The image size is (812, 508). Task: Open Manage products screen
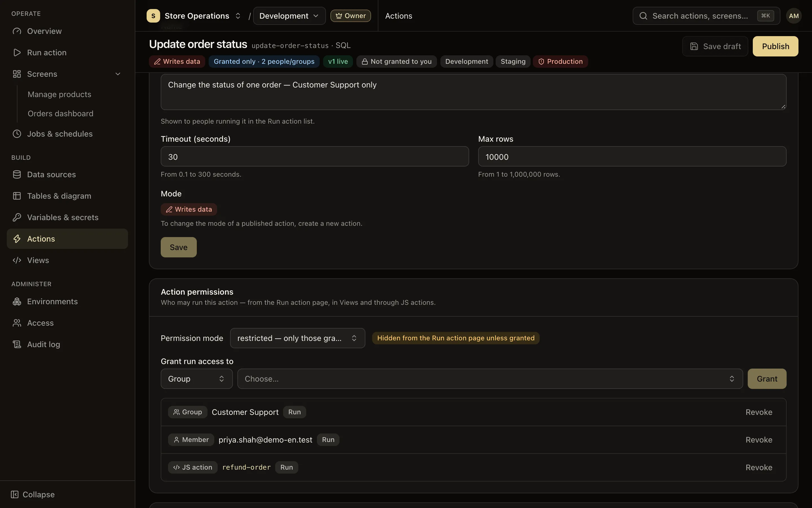tap(59, 95)
